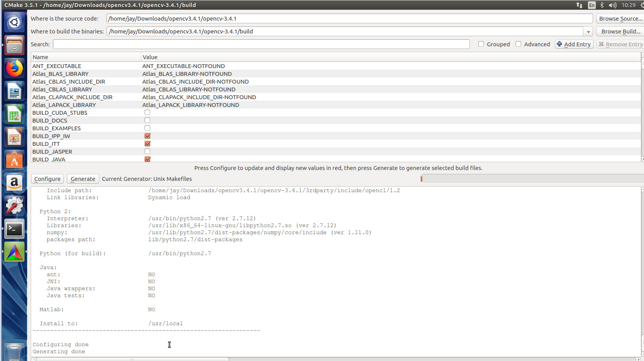Enable the BUILD_EXAMPLES checkbox
Screen dimensions: 644x361
[147, 128]
